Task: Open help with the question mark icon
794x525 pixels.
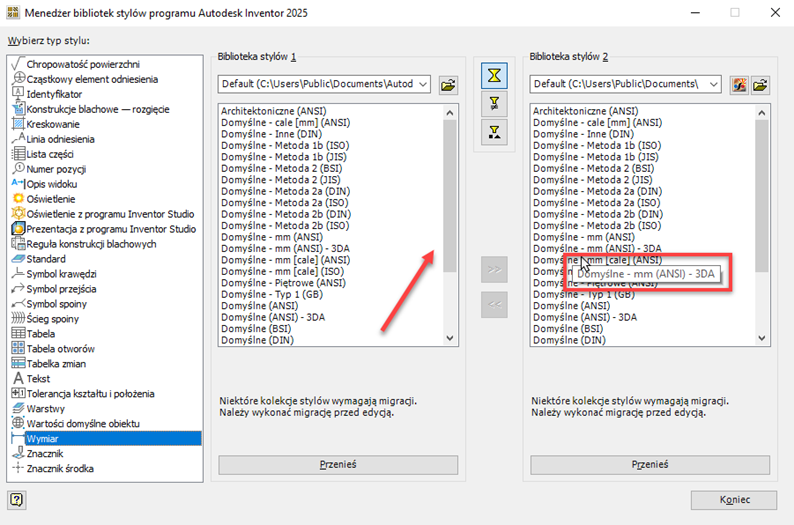Action: click(17, 500)
